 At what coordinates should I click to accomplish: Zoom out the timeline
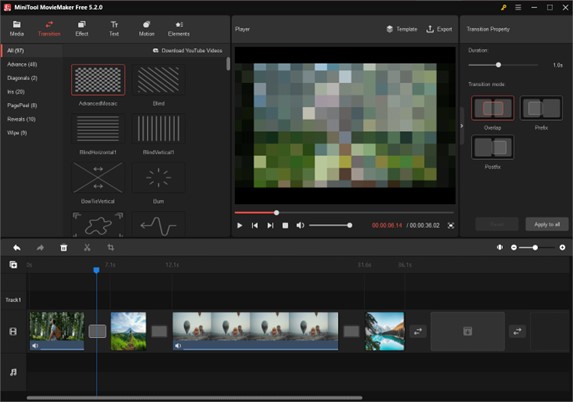tap(514, 247)
